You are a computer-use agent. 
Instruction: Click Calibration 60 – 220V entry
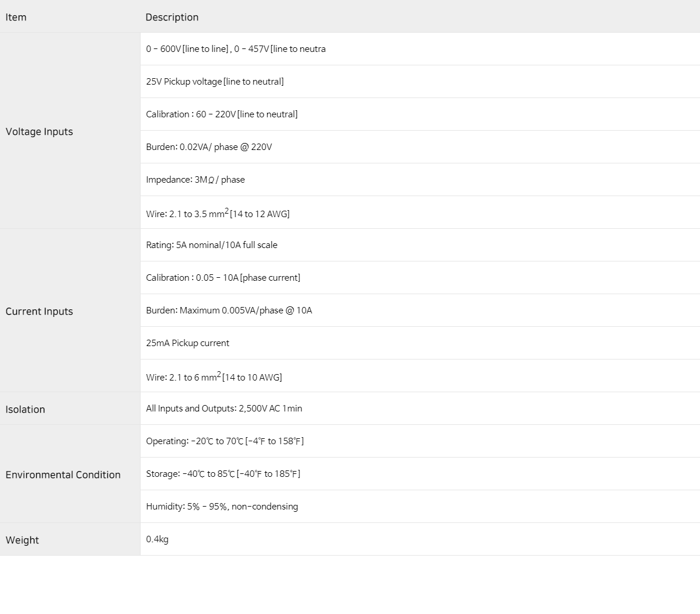[x=222, y=114]
